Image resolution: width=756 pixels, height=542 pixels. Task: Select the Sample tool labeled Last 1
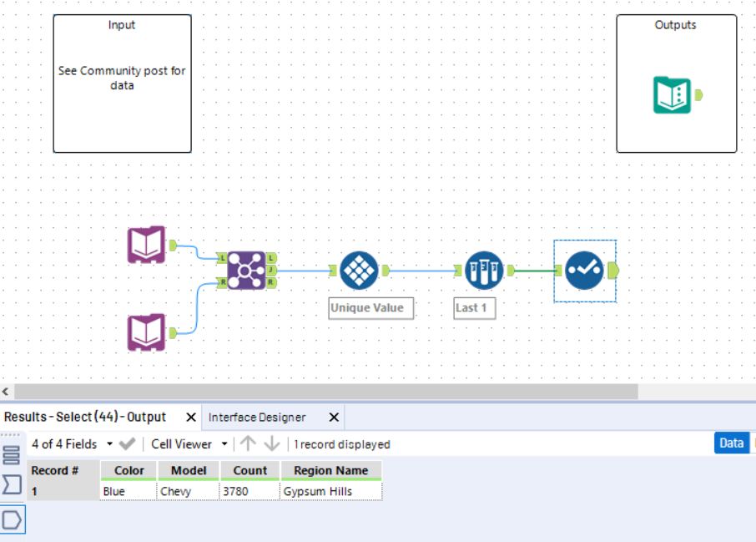click(x=484, y=271)
